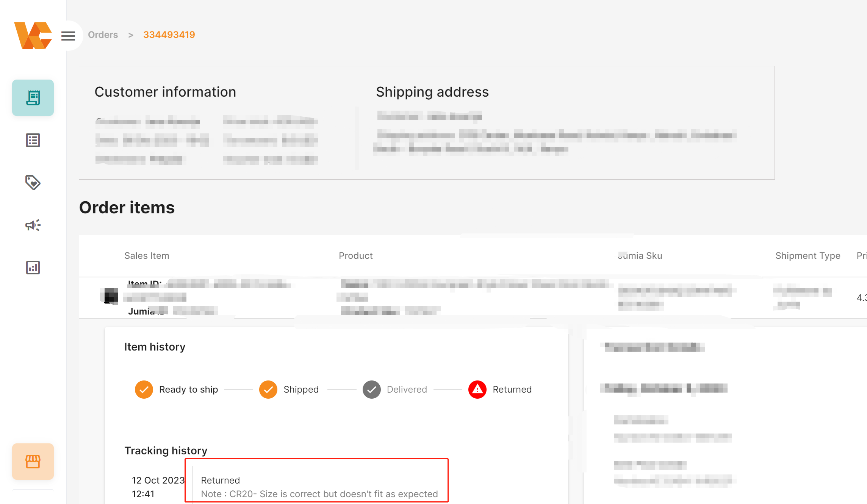Click the orange Vendor Center logo
867x504 pixels.
[x=33, y=35]
